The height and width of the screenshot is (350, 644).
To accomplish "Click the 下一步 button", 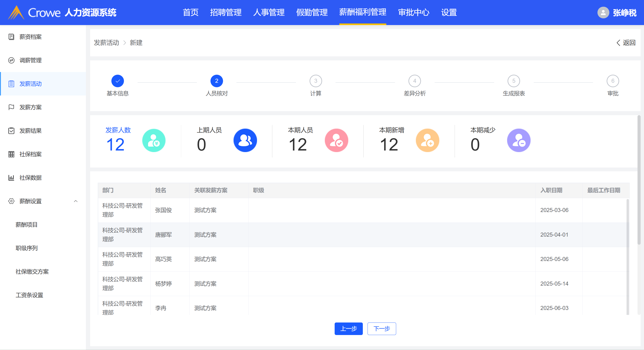I will (381, 329).
